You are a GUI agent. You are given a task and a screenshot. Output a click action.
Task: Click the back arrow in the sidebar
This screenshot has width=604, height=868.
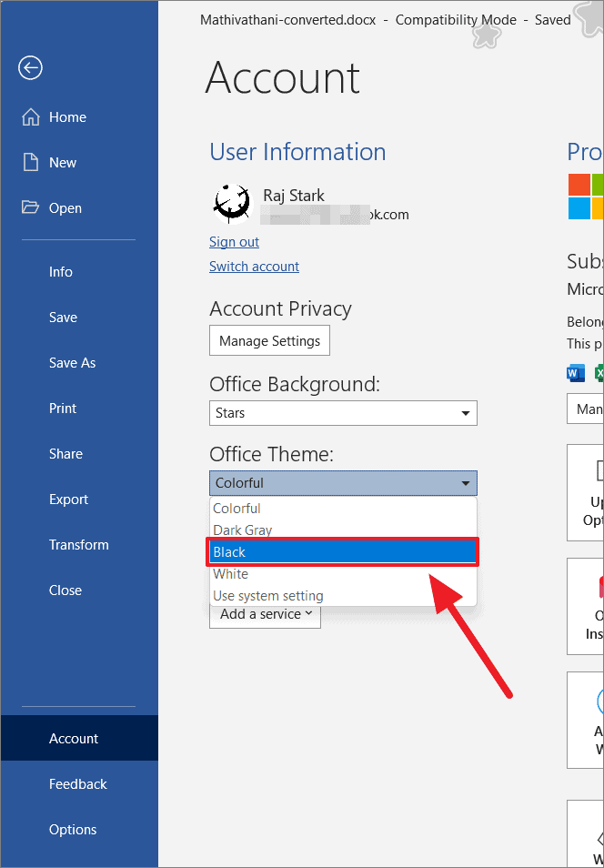coord(30,67)
